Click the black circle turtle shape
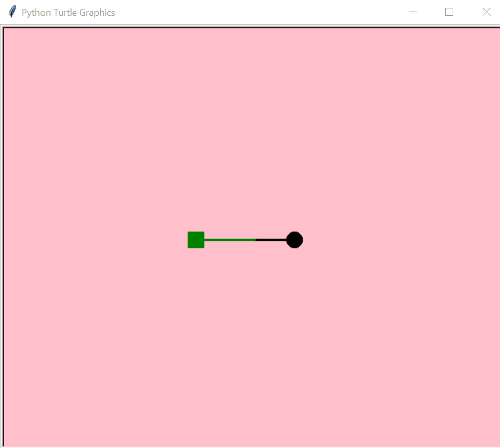This screenshot has height=448, width=500. (x=294, y=240)
